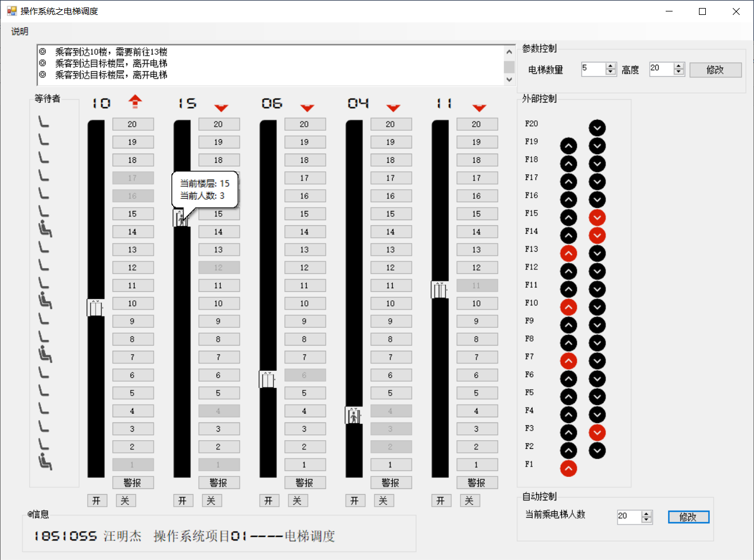Click the down arrow above the second elevator shaft

point(221,108)
